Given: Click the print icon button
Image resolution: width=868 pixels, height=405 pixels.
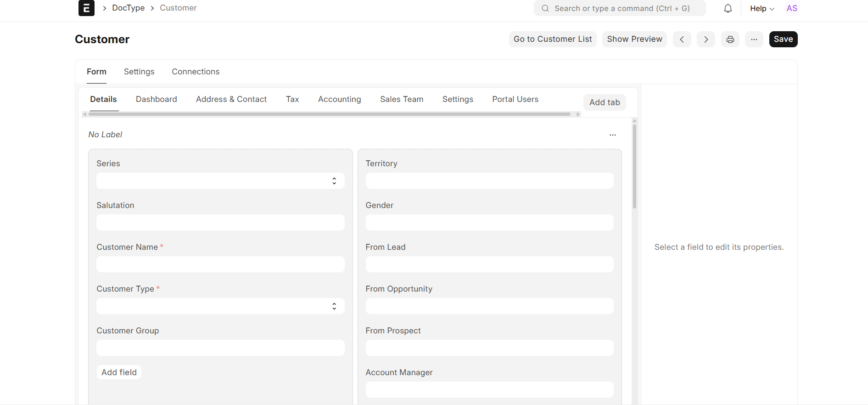Looking at the screenshot, I should point(730,39).
